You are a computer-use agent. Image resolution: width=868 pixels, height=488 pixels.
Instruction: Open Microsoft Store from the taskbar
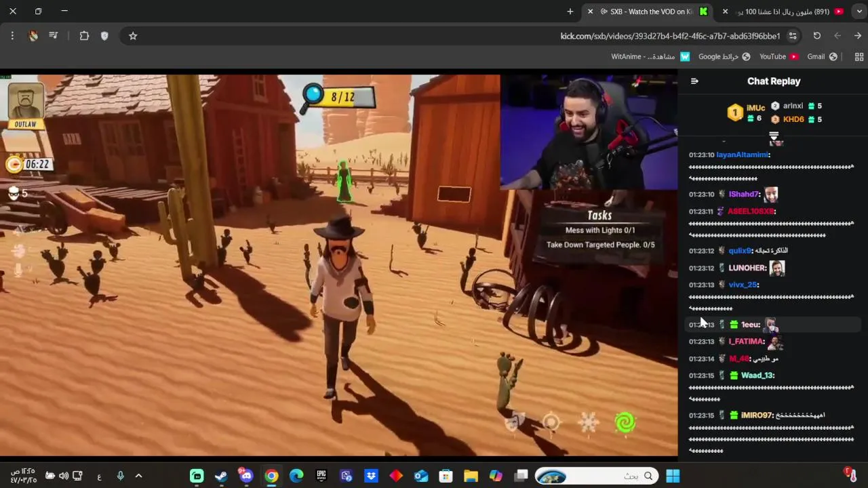tap(446, 476)
